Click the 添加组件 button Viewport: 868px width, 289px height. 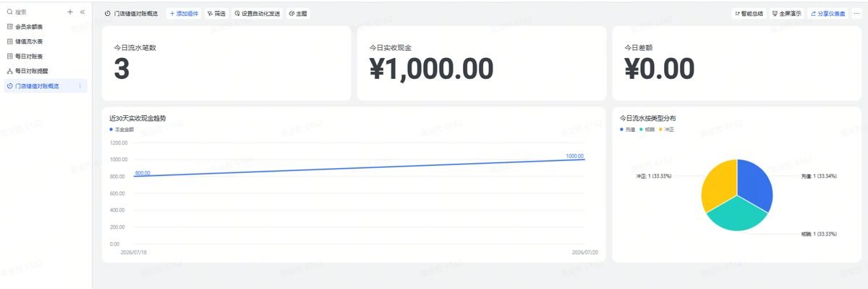[x=184, y=14]
